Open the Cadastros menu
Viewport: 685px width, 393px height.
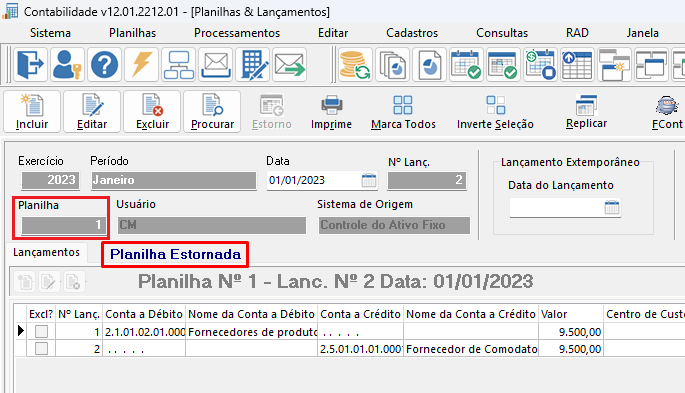(412, 33)
